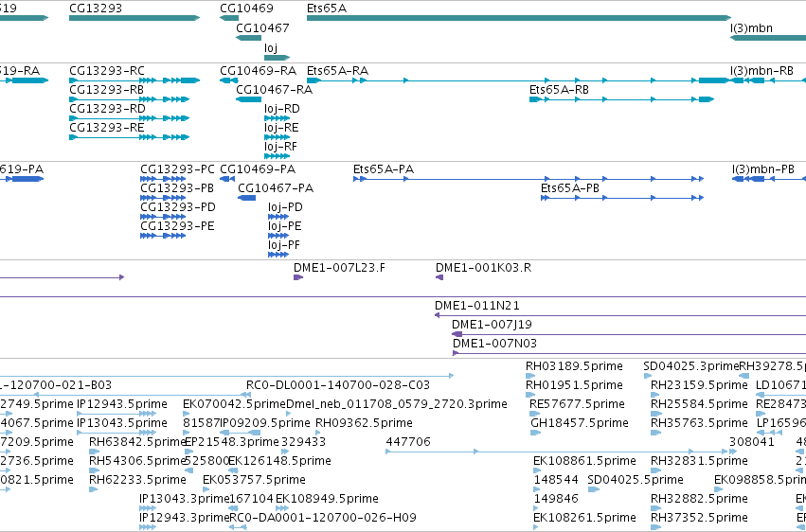Click the CG13293-PD protein label
806x532 pixels.
click(x=178, y=207)
